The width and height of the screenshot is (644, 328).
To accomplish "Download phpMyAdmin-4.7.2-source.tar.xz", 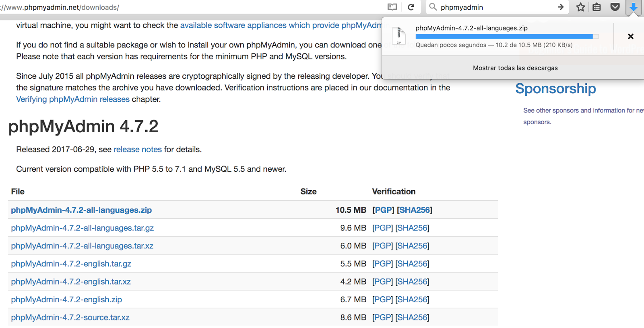I will coord(70,317).
